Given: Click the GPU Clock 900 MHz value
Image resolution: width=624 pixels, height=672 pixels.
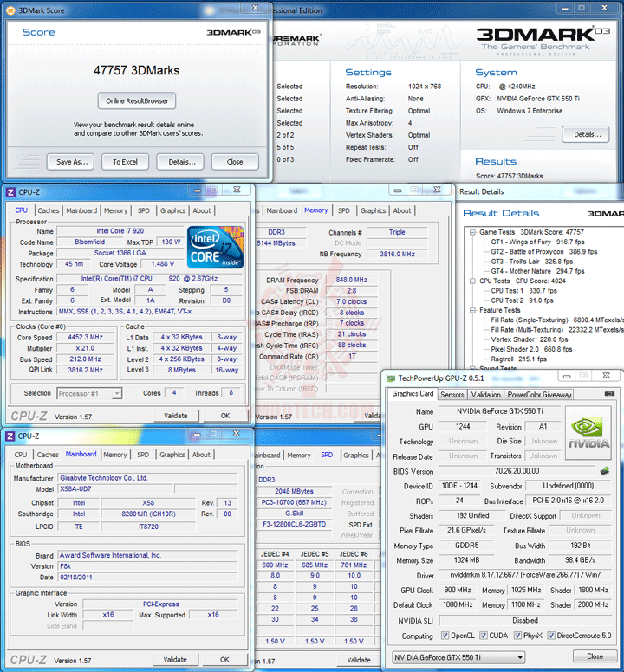Looking at the screenshot, I should click(458, 590).
